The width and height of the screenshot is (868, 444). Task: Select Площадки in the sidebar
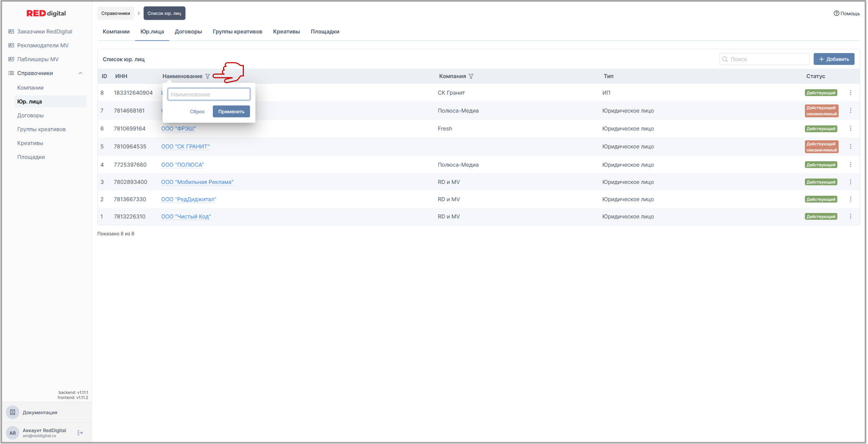pos(31,157)
